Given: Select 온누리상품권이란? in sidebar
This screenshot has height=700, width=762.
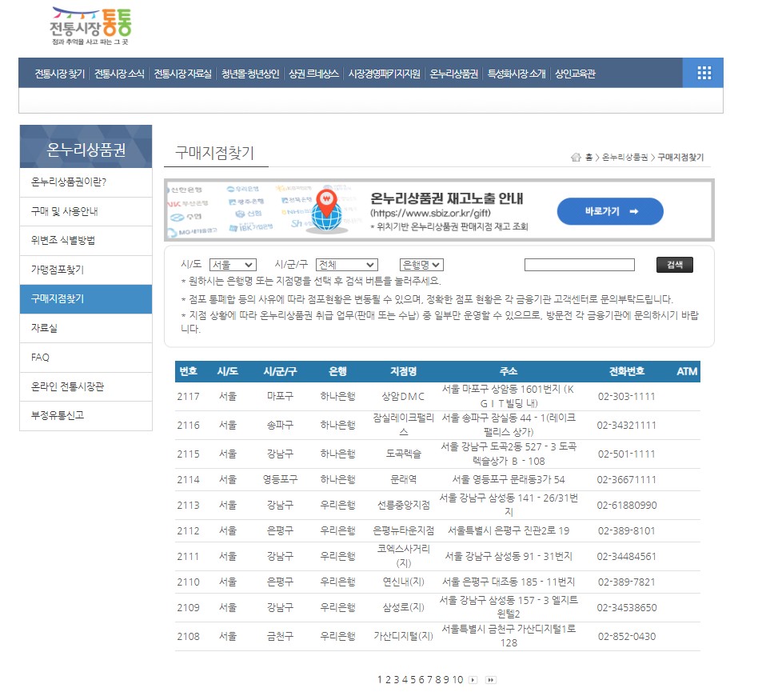Looking at the screenshot, I should (x=86, y=182).
